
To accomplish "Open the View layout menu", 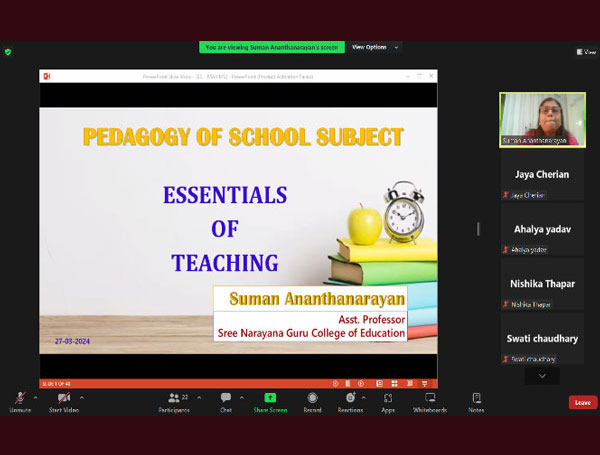I will (x=587, y=52).
